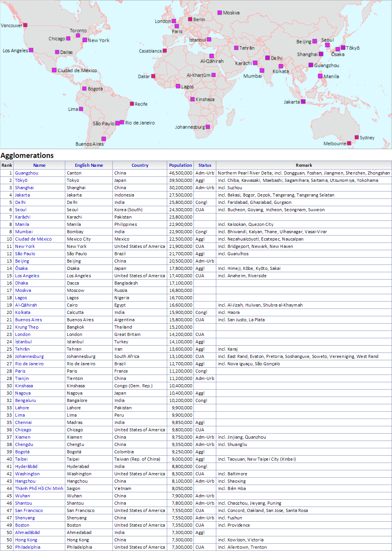This screenshot has height=551, width=392.
Task: Open the Dhaka link in table
Action: point(22,283)
